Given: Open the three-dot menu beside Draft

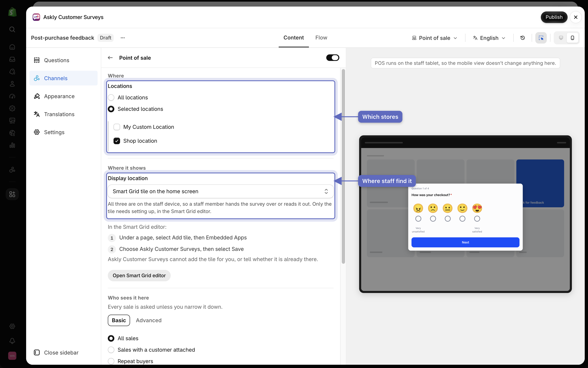Looking at the screenshot, I should pyautogui.click(x=123, y=38).
